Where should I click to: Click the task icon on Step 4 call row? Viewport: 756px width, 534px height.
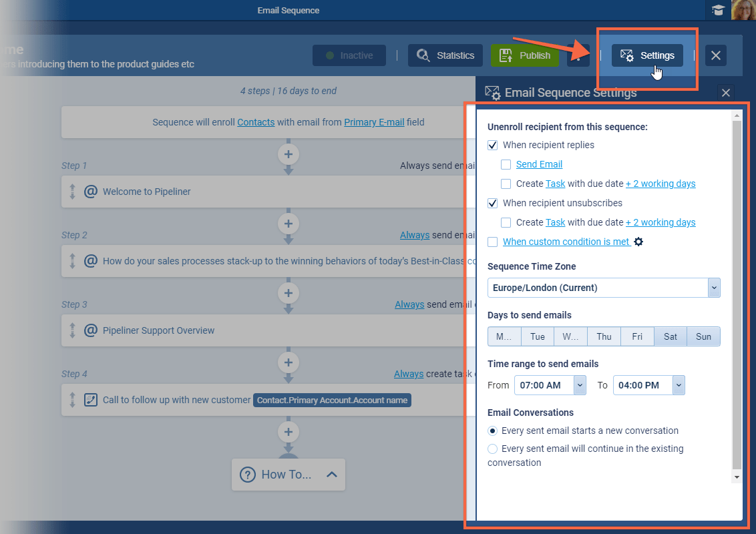pos(91,400)
